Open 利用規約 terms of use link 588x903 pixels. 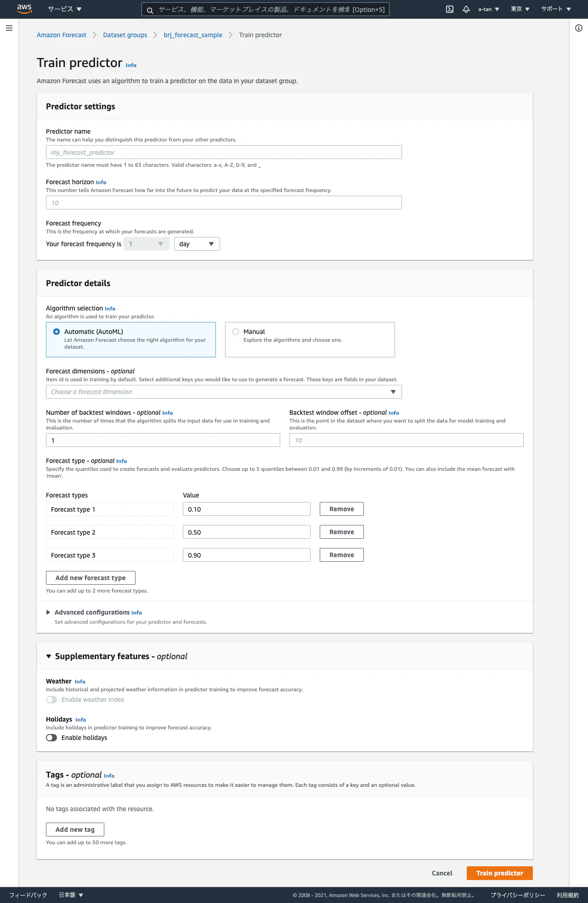(568, 895)
